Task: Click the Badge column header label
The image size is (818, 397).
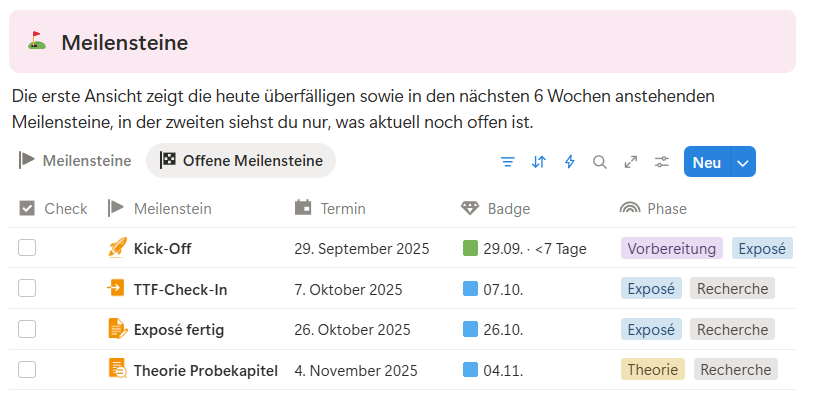Action: [x=509, y=209]
